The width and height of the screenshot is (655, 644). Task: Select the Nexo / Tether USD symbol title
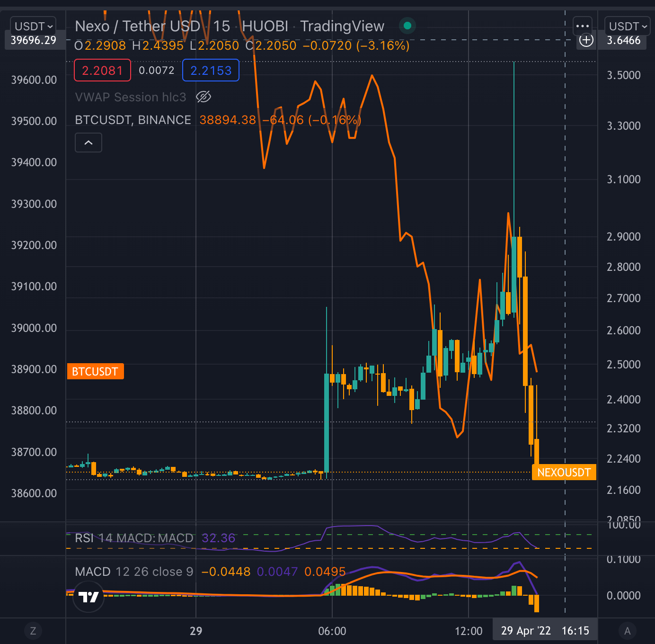[138, 26]
